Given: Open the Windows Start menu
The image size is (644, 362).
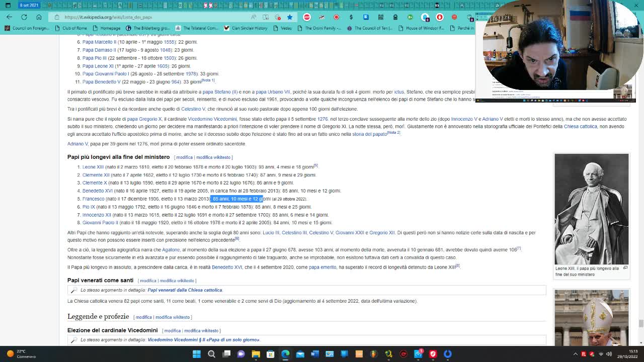Looking at the screenshot, I should (197, 354).
